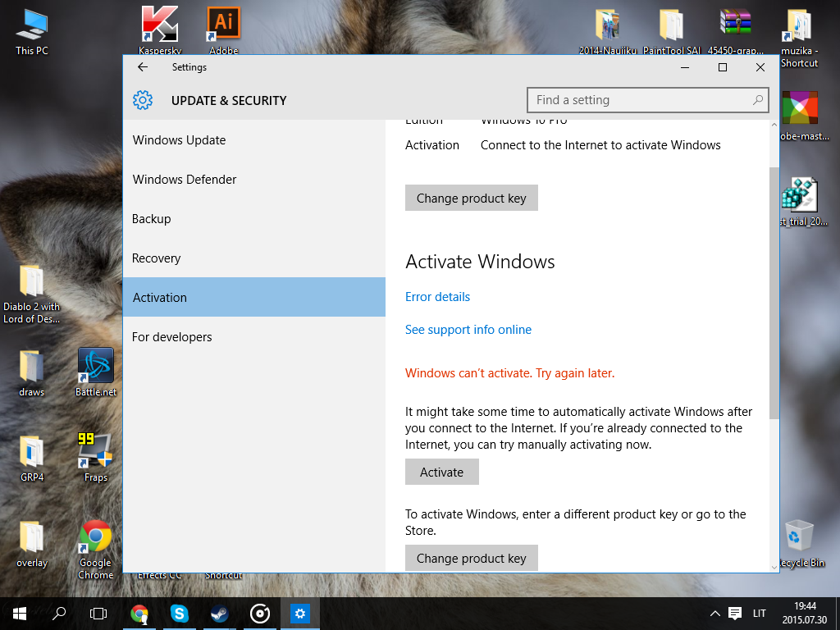Viewport: 840px width, 630px height.
Task: Open the Error details link
Action: click(x=437, y=297)
